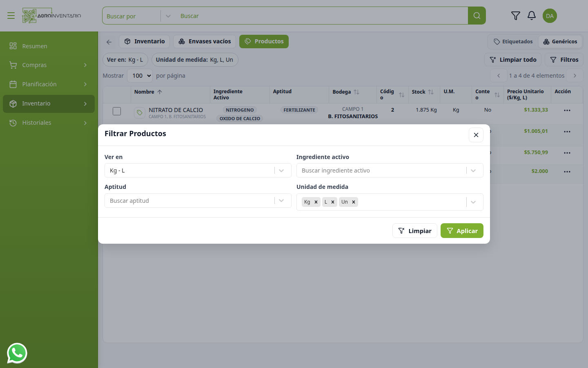The width and height of the screenshot is (588, 368).
Task: Close the Filtrar Productos dialog
Action: pyautogui.click(x=476, y=135)
